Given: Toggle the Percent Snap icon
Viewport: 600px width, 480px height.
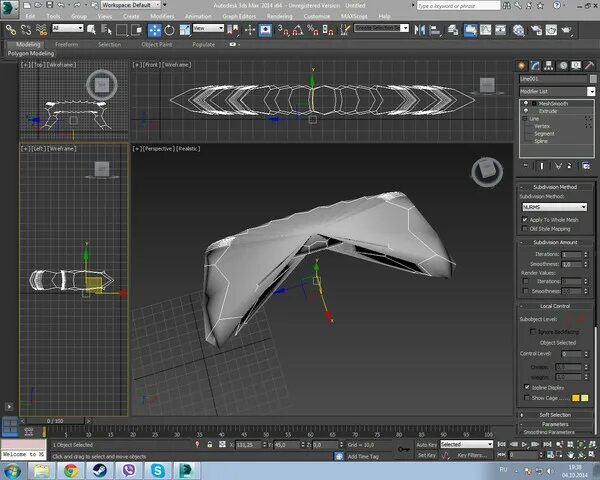Looking at the screenshot, I should point(313,30).
